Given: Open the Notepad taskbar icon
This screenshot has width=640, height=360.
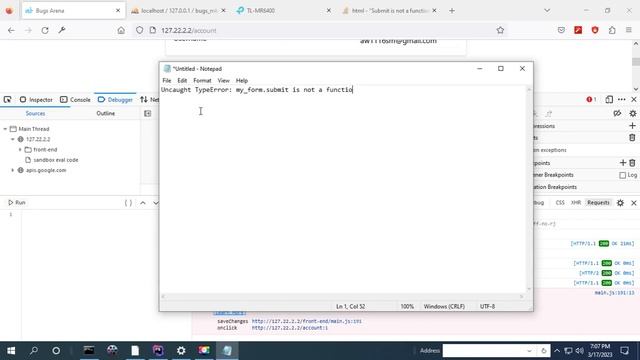Looking at the screenshot, I should 227,351.
